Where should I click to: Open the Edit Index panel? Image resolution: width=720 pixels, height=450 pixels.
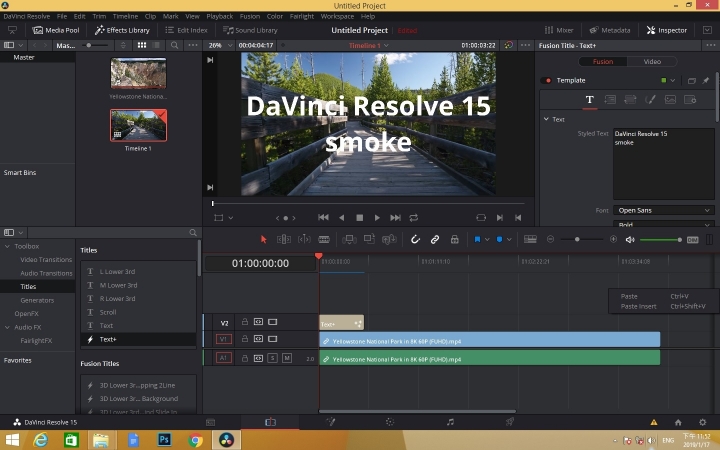pos(186,30)
